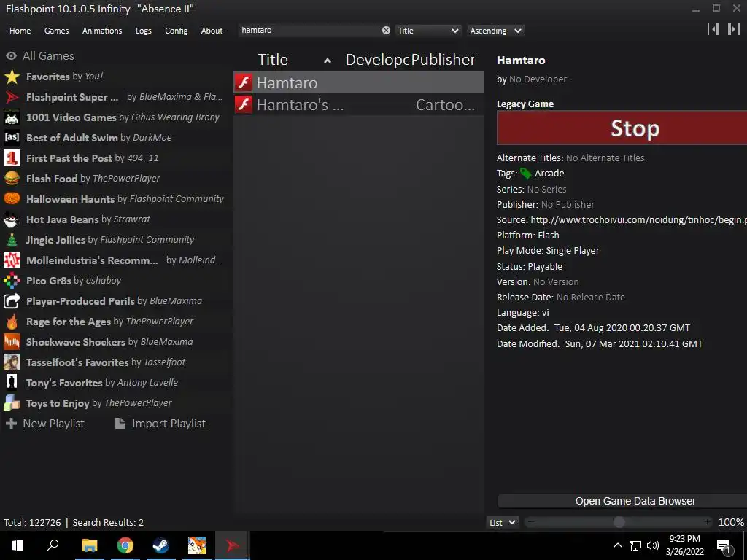Screen dimensions: 747x560
Task: Select the Flash Food burger icon
Action: 12,179
